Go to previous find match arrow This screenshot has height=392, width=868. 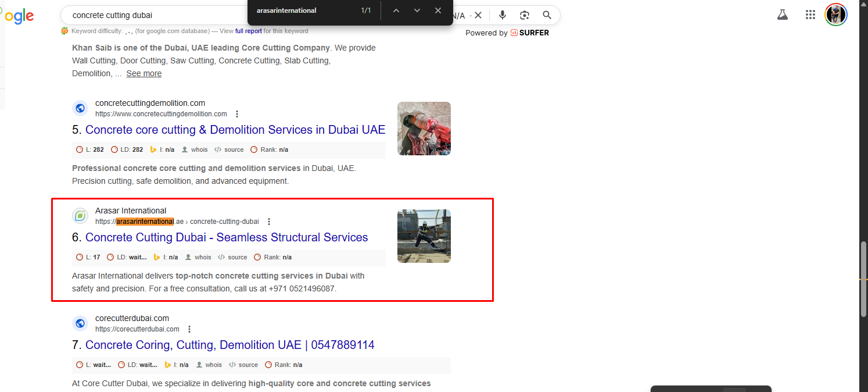coord(396,10)
